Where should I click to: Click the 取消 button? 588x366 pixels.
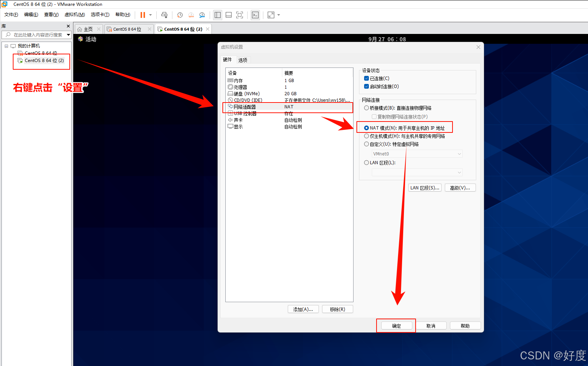431,326
